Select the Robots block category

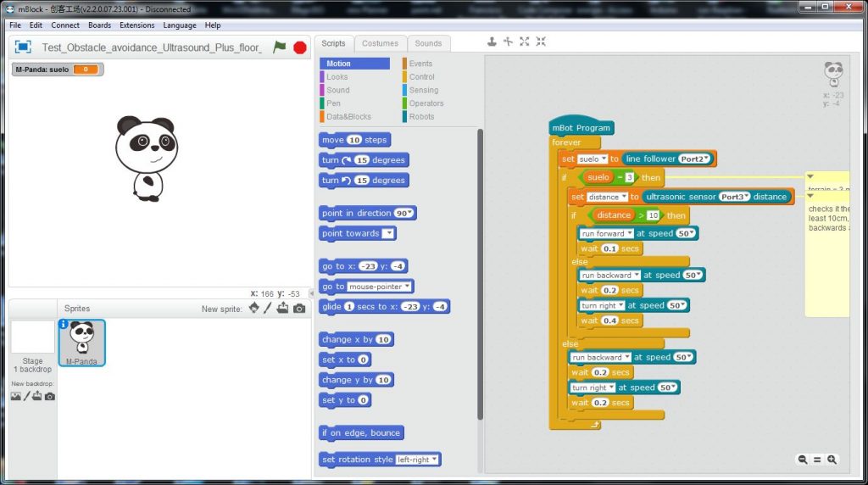coord(421,117)
